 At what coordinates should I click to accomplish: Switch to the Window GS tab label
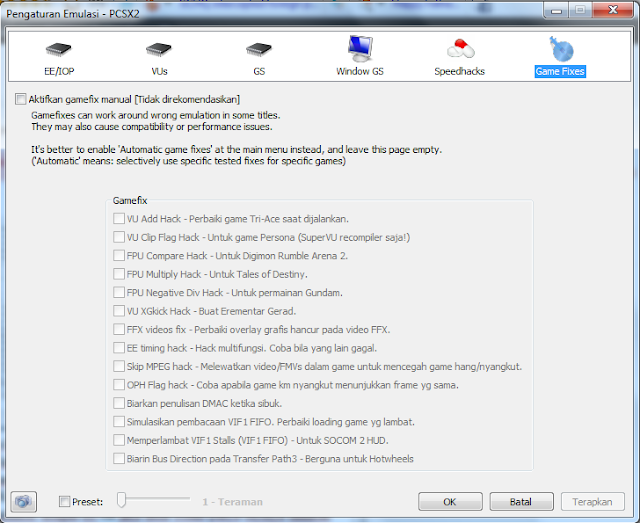point(360,71)
